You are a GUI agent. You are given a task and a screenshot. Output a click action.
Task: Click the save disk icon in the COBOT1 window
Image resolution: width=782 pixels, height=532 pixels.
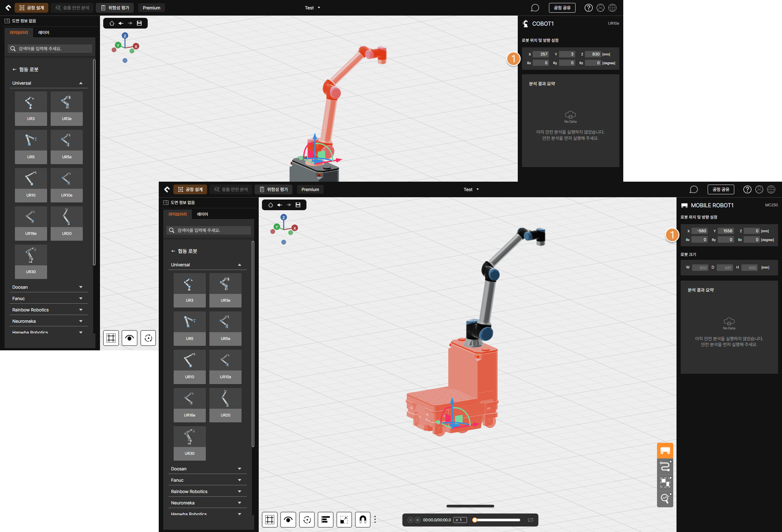pyautogui.click(x=139, y=23)
